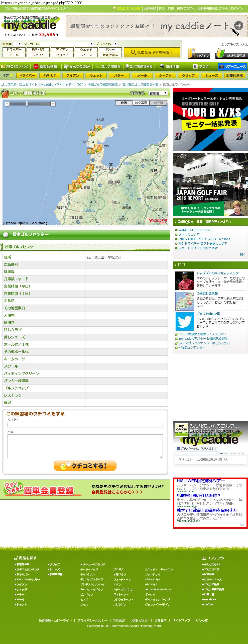This screenshot has width=248, height=644.
Task: Click the NEW 新製品情報 icon menu
Action: click(x=45, y=66)
